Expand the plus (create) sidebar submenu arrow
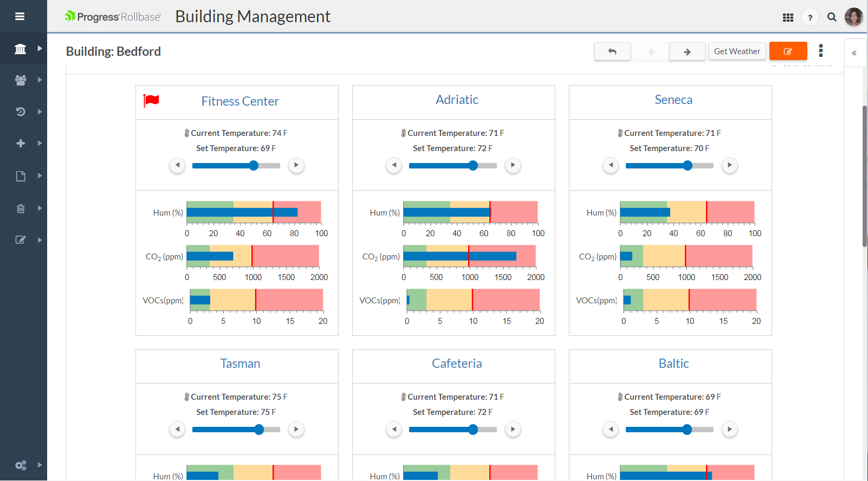The height and width of the screenshot is (481, 868). pyautogui.click(x=40, y=144)
